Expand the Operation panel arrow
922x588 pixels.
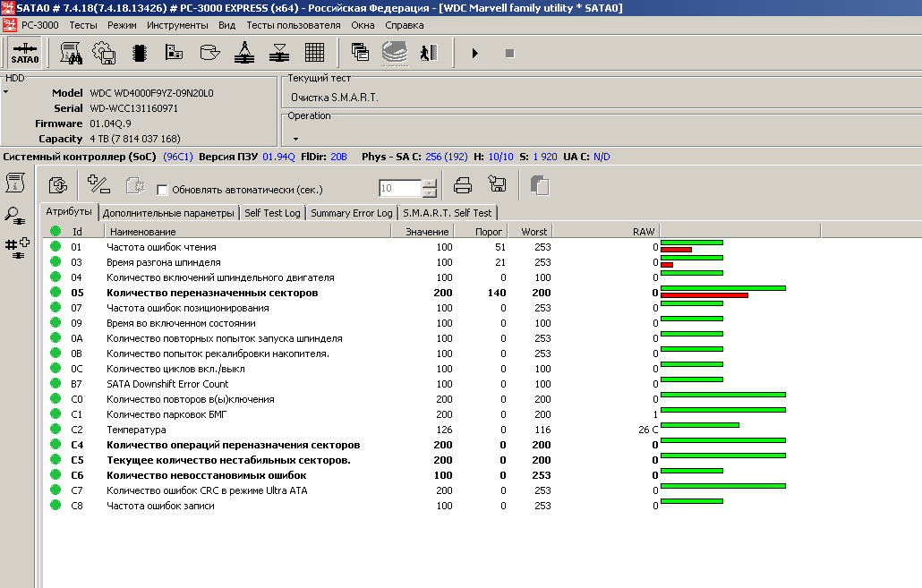point(295,140)
